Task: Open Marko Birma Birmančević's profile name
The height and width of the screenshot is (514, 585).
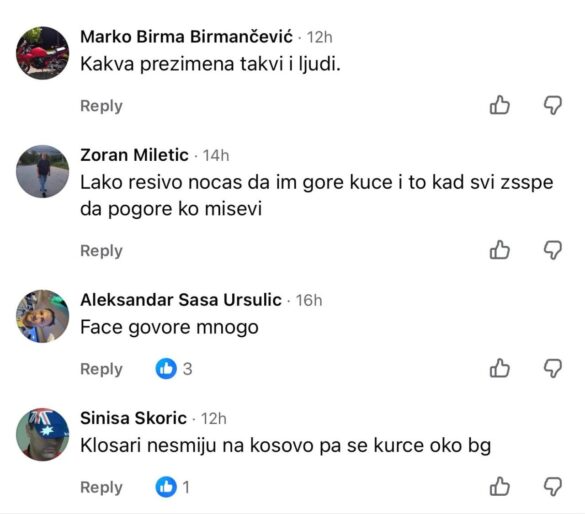Action: point(187,37)
